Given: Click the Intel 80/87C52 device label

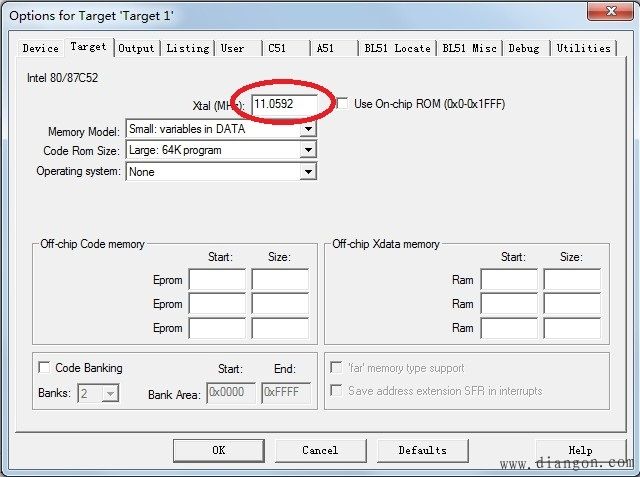Looking at the screenshot, I should pos(62,78).
